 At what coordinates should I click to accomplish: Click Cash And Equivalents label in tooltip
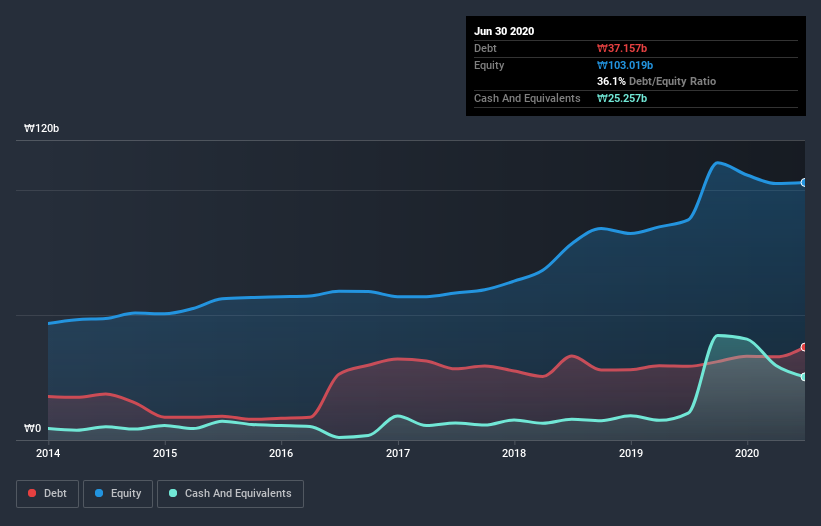(x=527, y=98)
